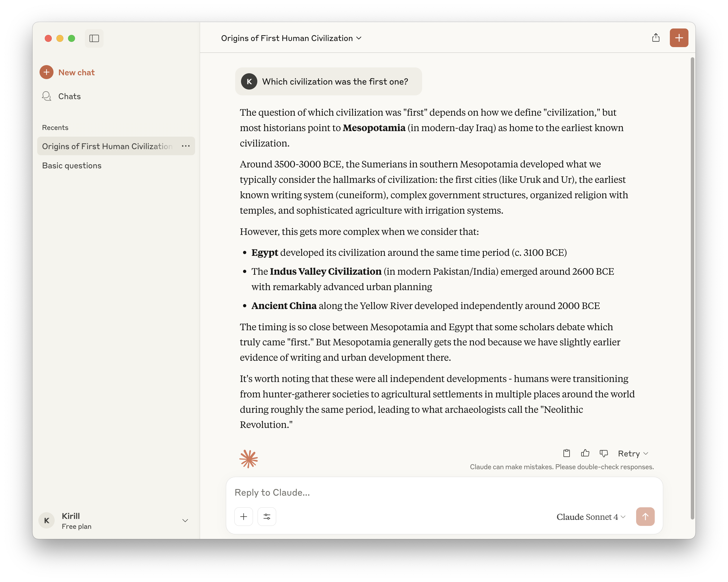Screen dimensions: 728x582
Task: Minimize window with yellow traffic light
Action: point(60,38)
